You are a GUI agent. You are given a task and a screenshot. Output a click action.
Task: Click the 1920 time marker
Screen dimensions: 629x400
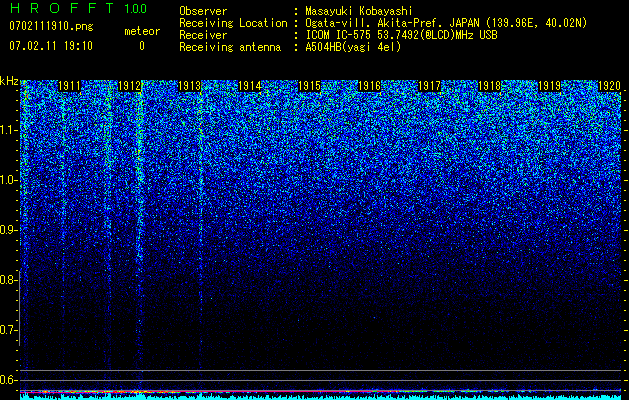(609, 86)
